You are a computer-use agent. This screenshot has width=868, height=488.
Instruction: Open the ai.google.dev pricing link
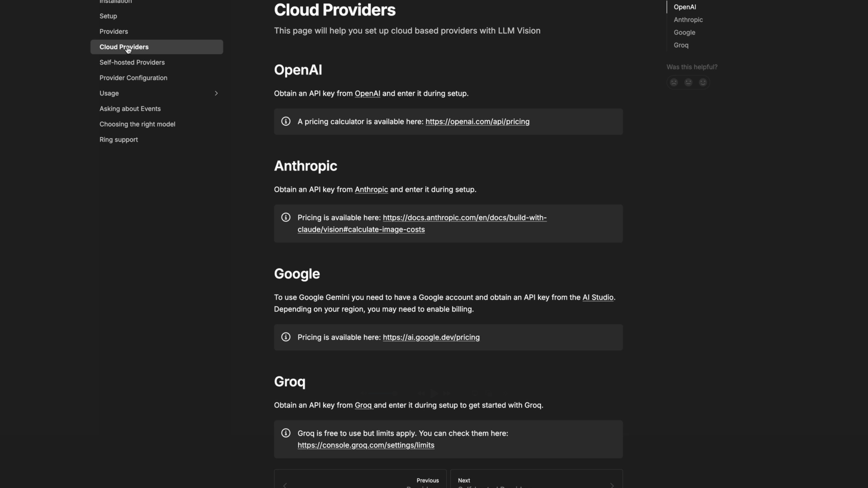click(431, 337)
